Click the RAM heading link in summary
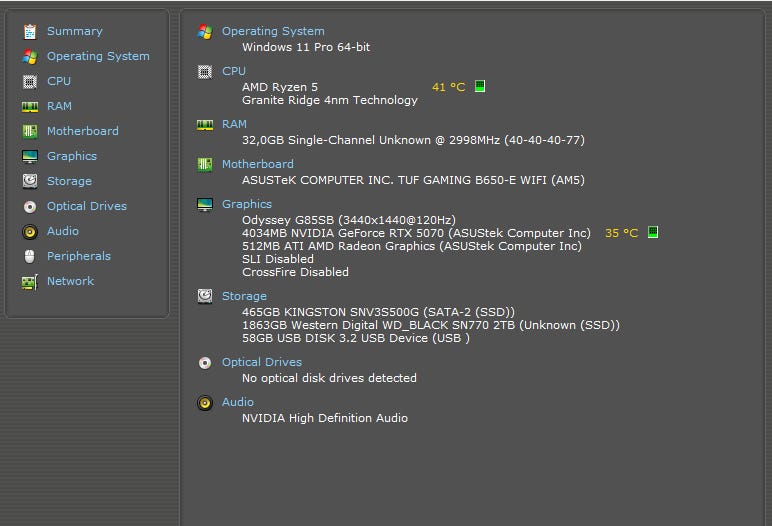Screen dimensions: 772x526 click(234, 124)
